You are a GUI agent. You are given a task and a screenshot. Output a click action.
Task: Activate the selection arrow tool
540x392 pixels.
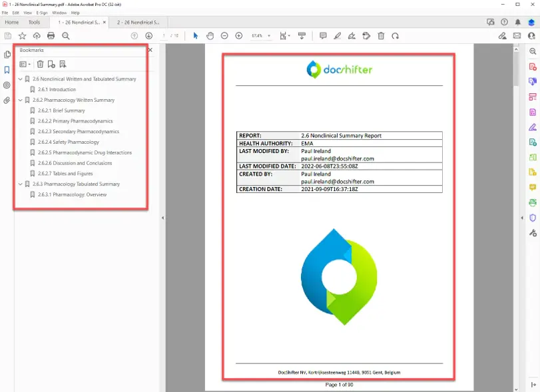(x=196, y=36)
